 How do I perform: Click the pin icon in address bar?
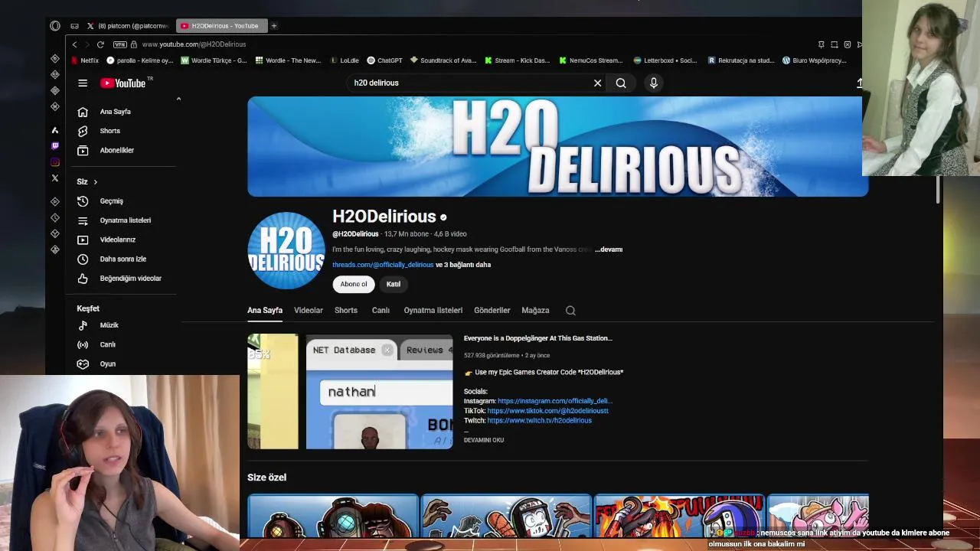click(x=822, y=44)
